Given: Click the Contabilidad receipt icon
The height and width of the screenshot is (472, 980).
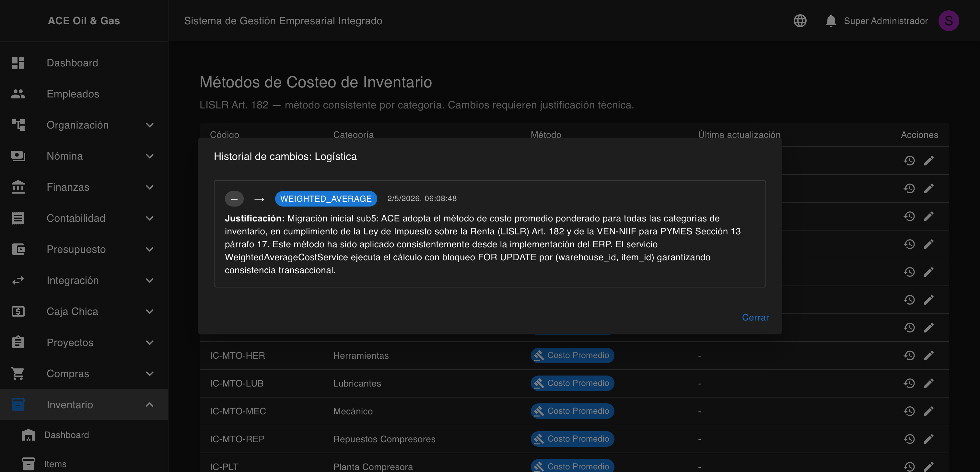Looking at the screenshot, I should point(18,218).
